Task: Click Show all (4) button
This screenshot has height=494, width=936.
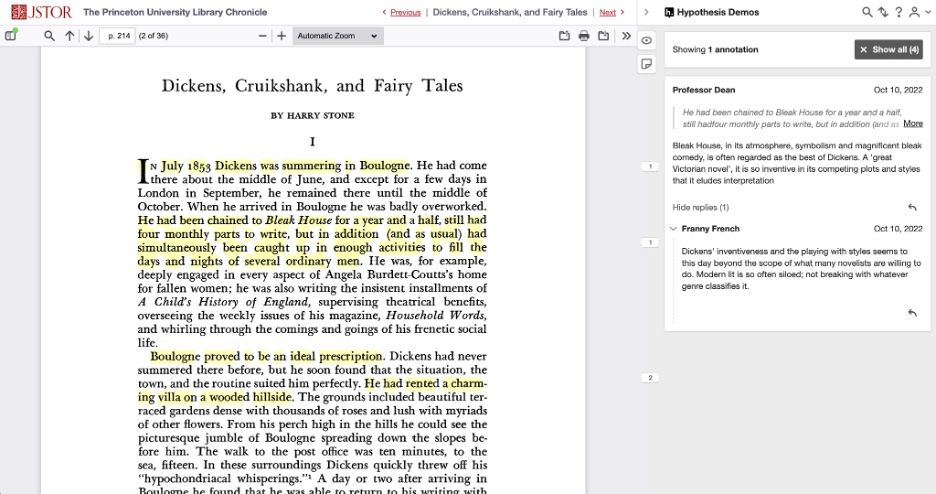Action: click(x=888, y=50)
